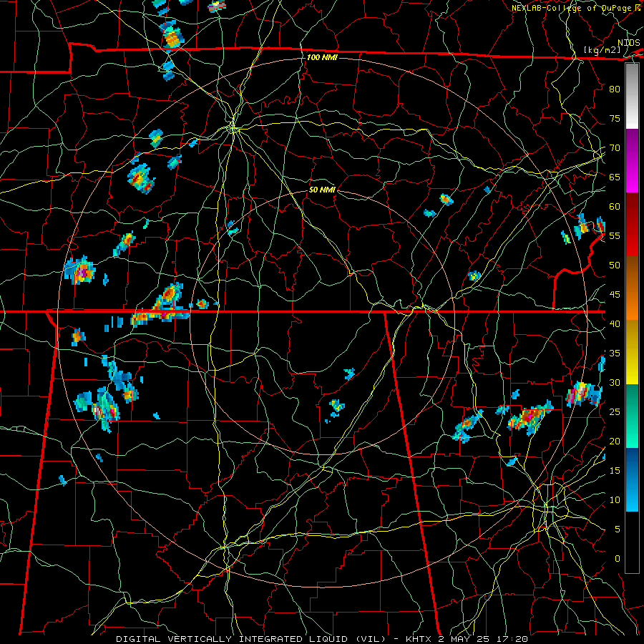The width and height of the screenshot is (644, 644).
Task: Select the legend value 35
Action: tap(615, 353)
